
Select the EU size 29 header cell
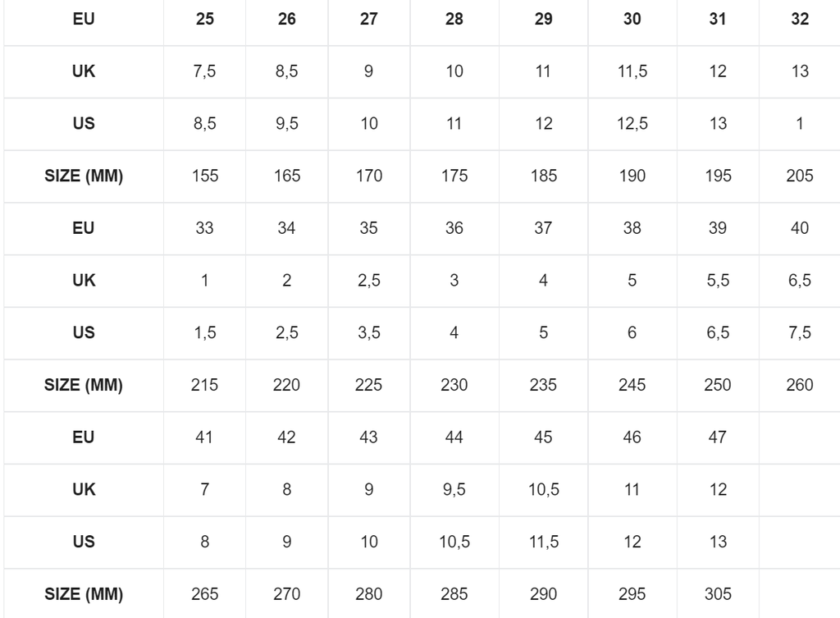[543, 20]
